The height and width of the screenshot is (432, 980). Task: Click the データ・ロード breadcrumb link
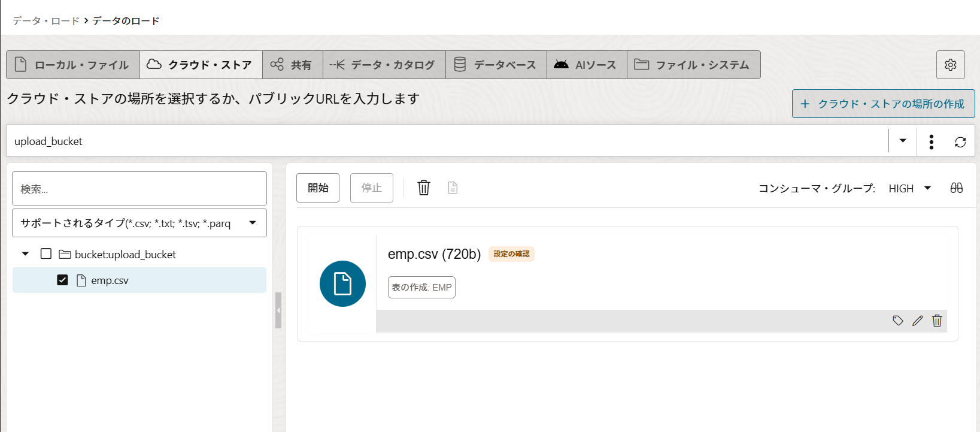click(46, 21)
